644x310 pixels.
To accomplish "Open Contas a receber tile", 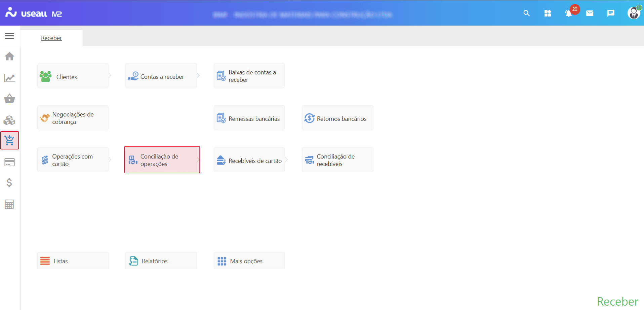I will [x=161, y=76].
